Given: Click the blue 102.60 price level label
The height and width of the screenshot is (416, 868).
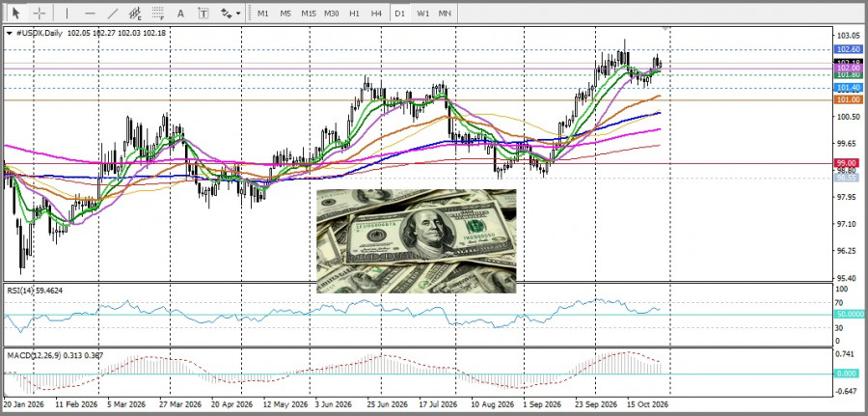Looking at the screenshot, I should click(848, 49).
